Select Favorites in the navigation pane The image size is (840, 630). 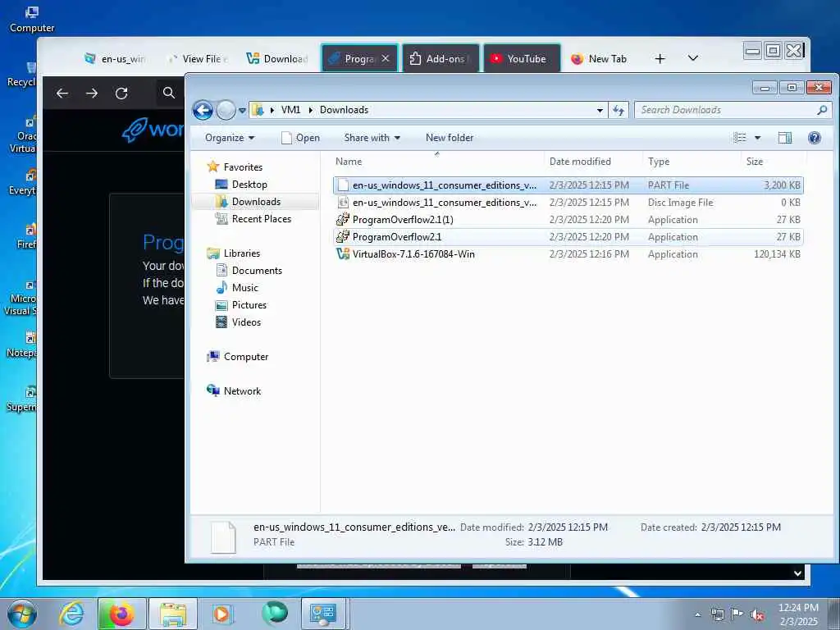[x=235, y=167]
